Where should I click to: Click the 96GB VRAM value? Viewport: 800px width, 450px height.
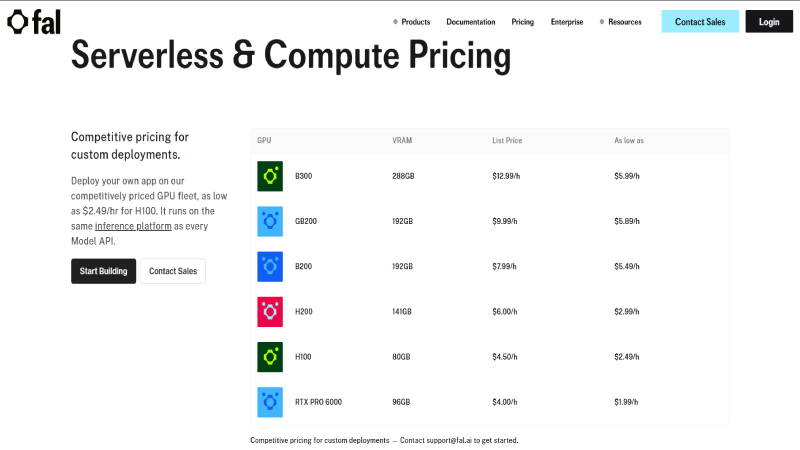click(x=401, y=402)
